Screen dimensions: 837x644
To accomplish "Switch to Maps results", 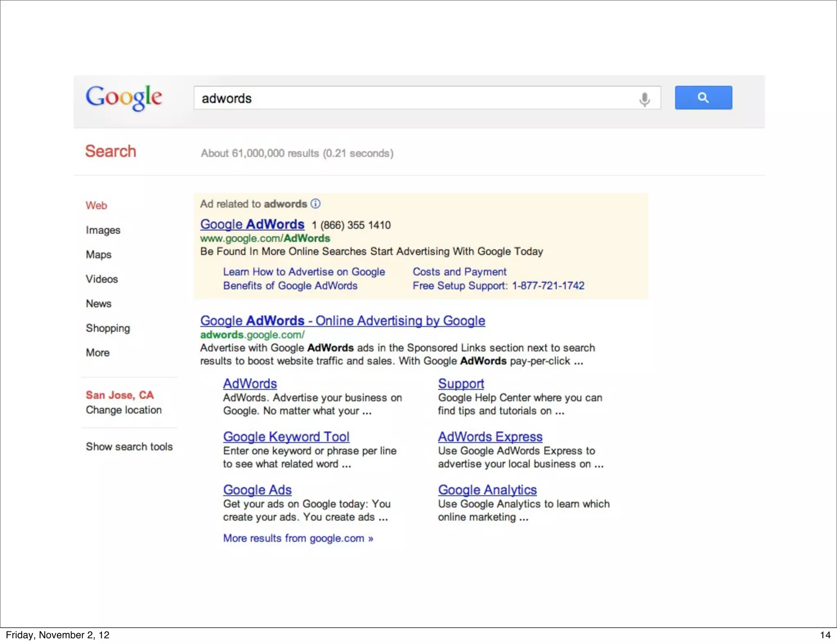I will [x=98, y=255].
